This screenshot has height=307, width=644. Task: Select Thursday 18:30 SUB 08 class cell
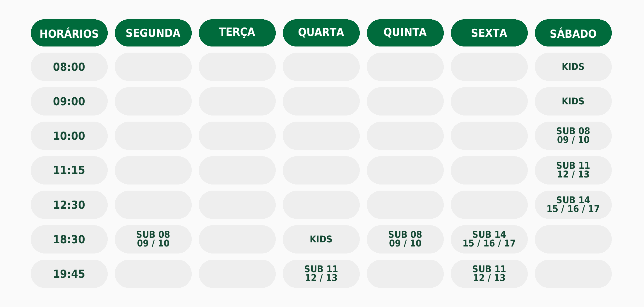pos(405,239)
